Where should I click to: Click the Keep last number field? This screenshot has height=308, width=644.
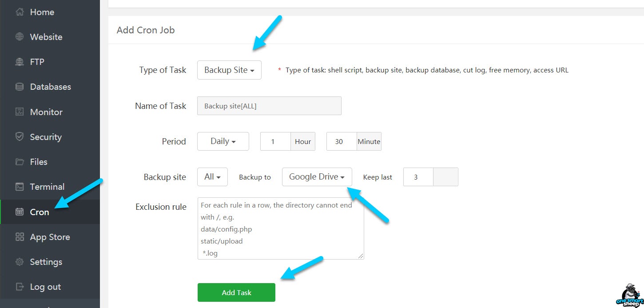click(418, 177)
